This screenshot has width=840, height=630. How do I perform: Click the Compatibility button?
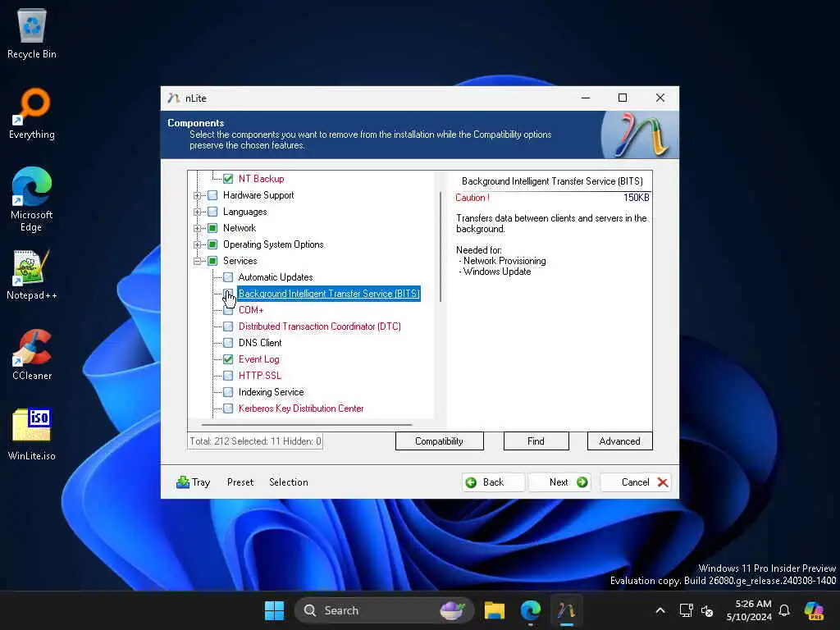440,441
